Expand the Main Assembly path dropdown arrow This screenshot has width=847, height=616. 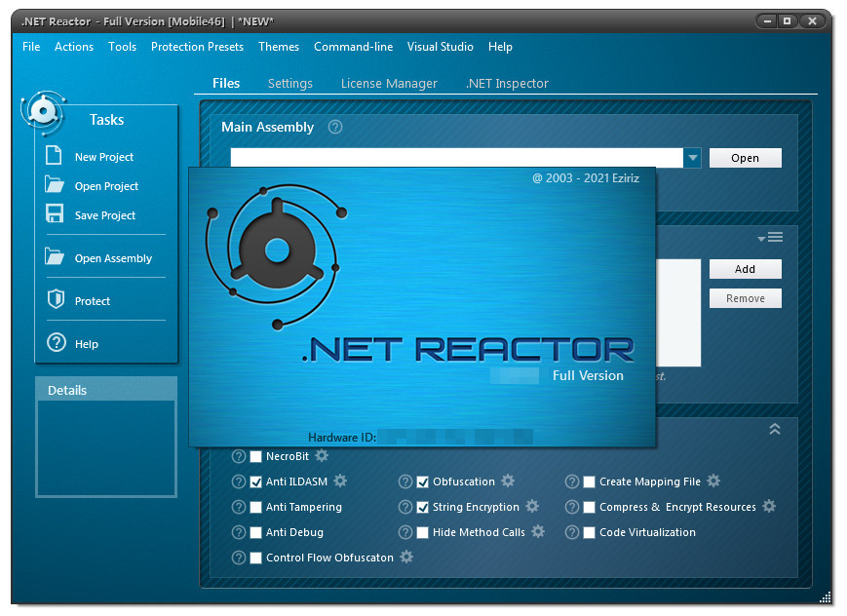[x=692, y=158]
